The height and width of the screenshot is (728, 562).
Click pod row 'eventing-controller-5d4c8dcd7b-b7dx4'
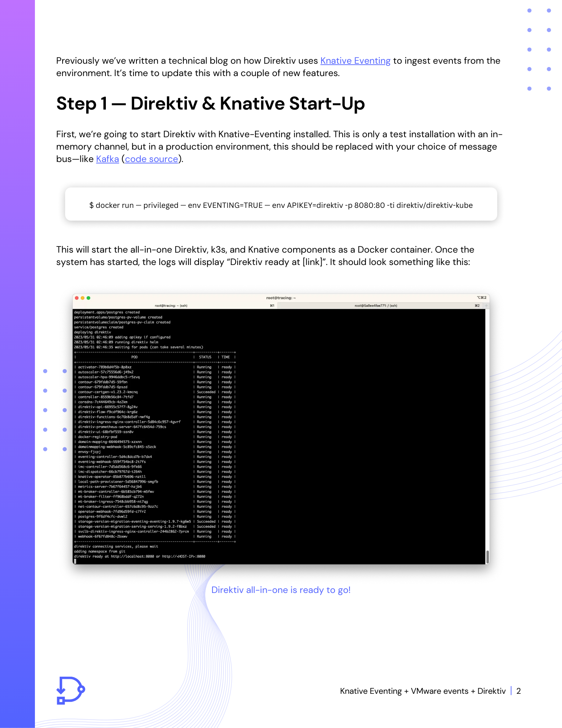[x=155, y=457]
